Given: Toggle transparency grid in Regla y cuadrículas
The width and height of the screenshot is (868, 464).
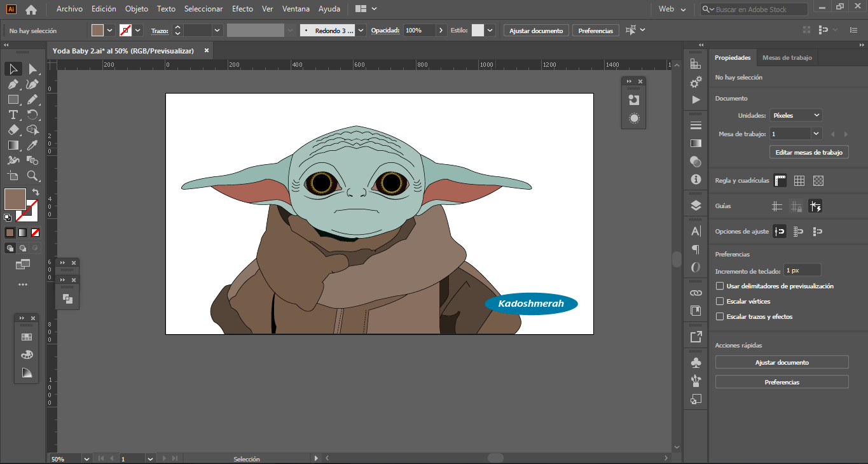Looking at the screenshot, I should [818, 181].
